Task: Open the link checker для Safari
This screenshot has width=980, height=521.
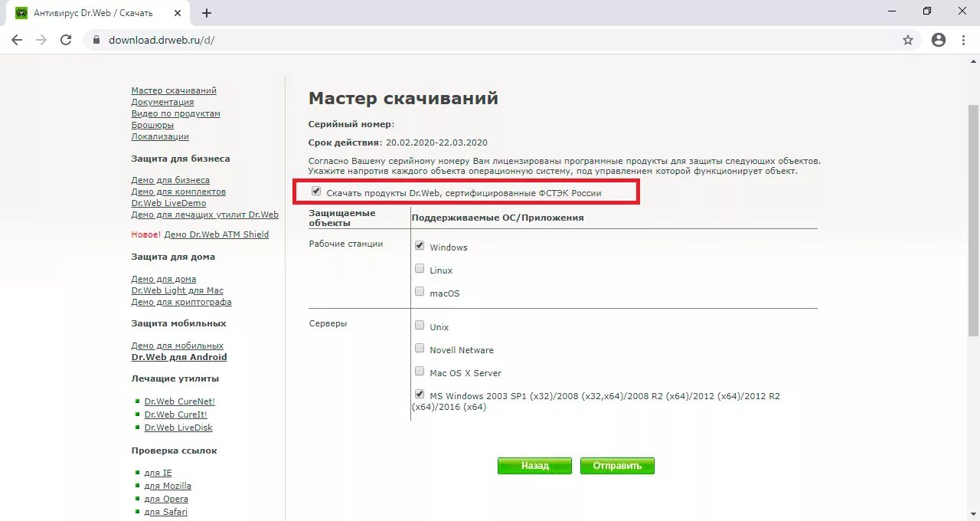Action: [x=165, y=512]
